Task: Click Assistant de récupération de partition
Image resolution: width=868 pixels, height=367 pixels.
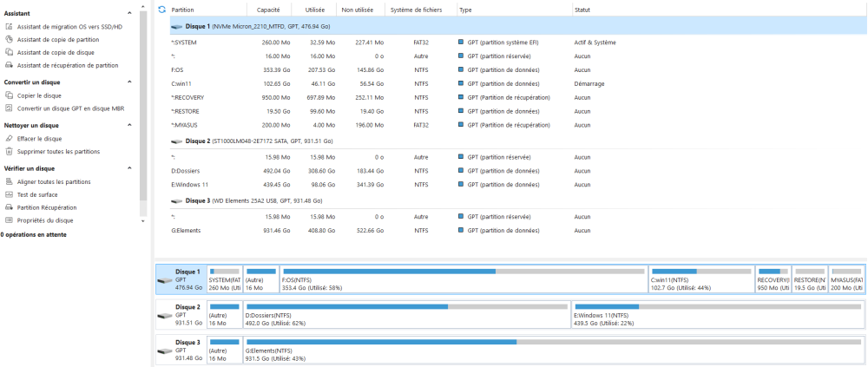Action: pyautogui.click(x=68, y=65)
